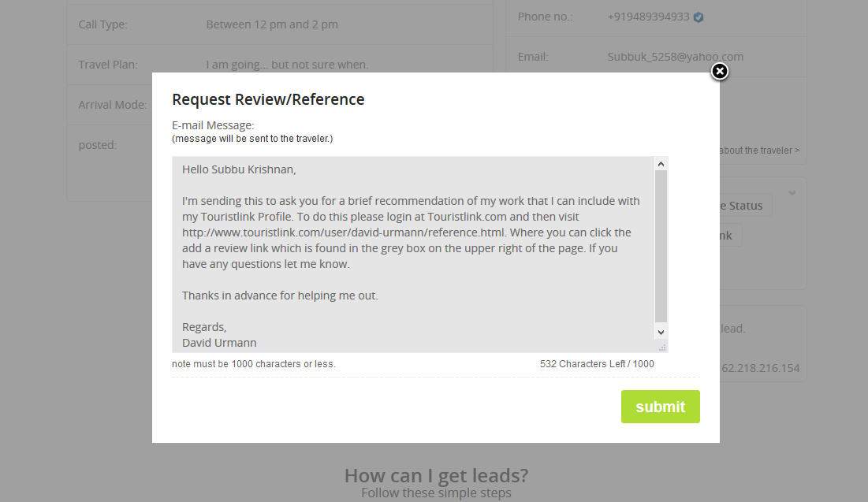Click the 'Call Type:' label
868x502 pixels.
(x=102, y=24)
